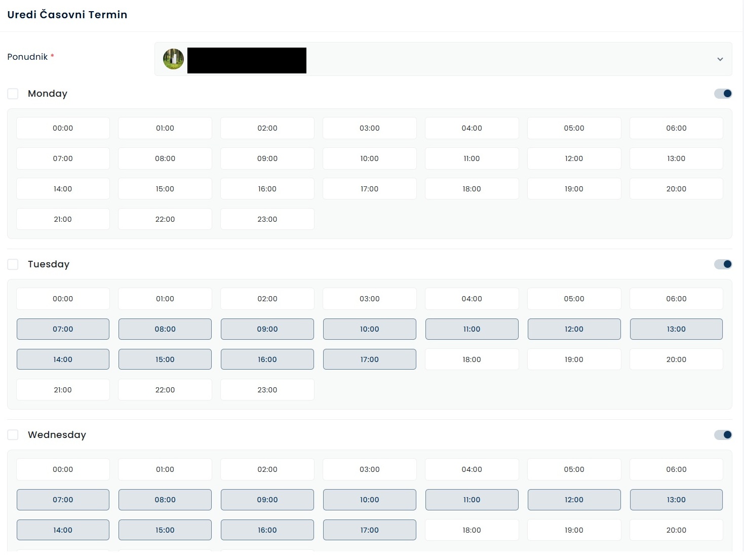
Task: Switch off the Monday toggle
Action: point(723,94)
